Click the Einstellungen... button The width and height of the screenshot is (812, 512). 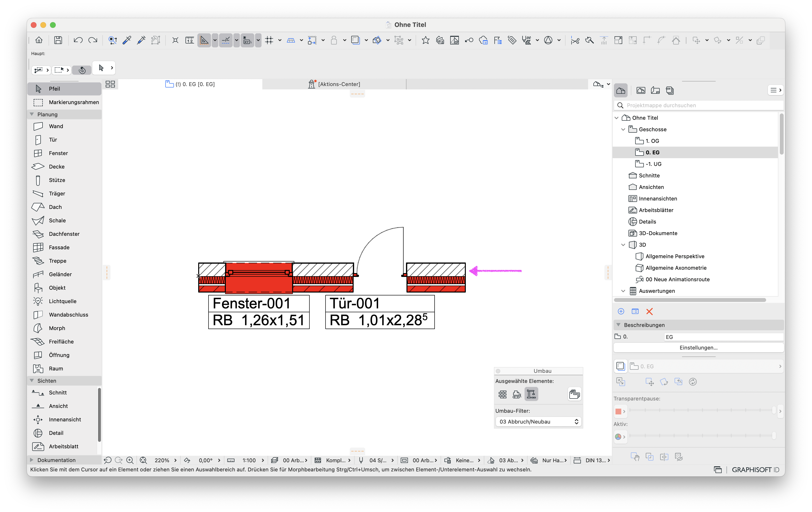[x=698, y=348]
